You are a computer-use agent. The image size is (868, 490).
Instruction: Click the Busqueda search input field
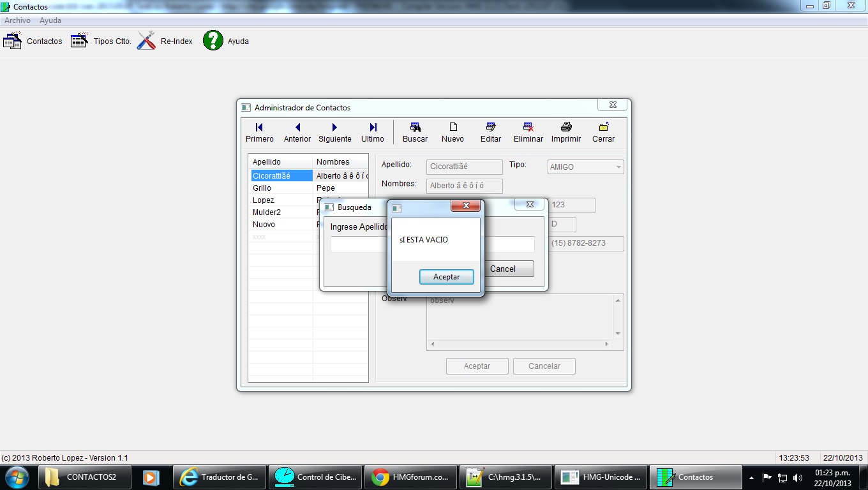tap(432, 244)
